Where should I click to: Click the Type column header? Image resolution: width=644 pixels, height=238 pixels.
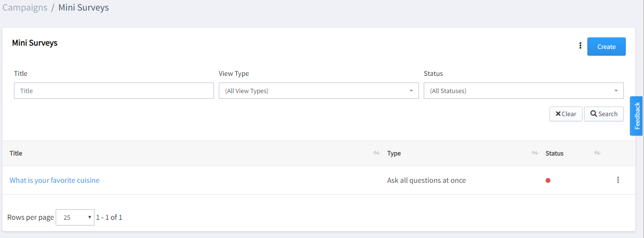[x=394, y=153]
